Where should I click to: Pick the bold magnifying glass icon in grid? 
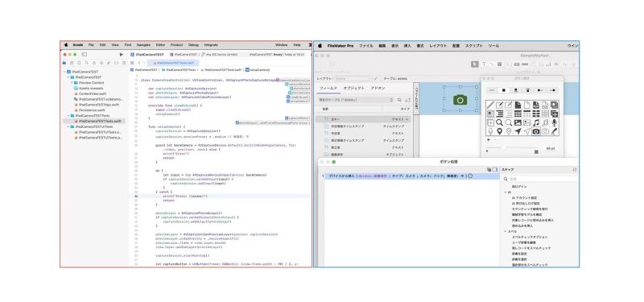pyautogui.click(x=499, y=122)
